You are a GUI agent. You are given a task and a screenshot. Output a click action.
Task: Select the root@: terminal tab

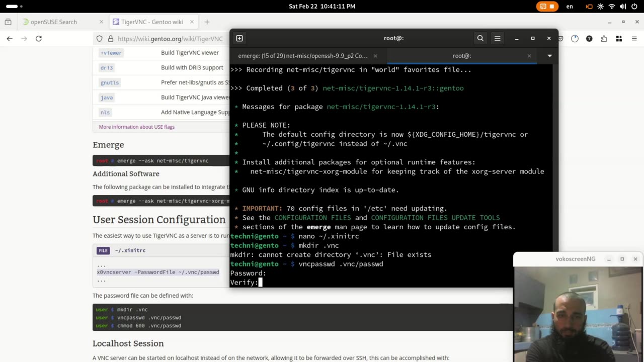pos(461,56)
